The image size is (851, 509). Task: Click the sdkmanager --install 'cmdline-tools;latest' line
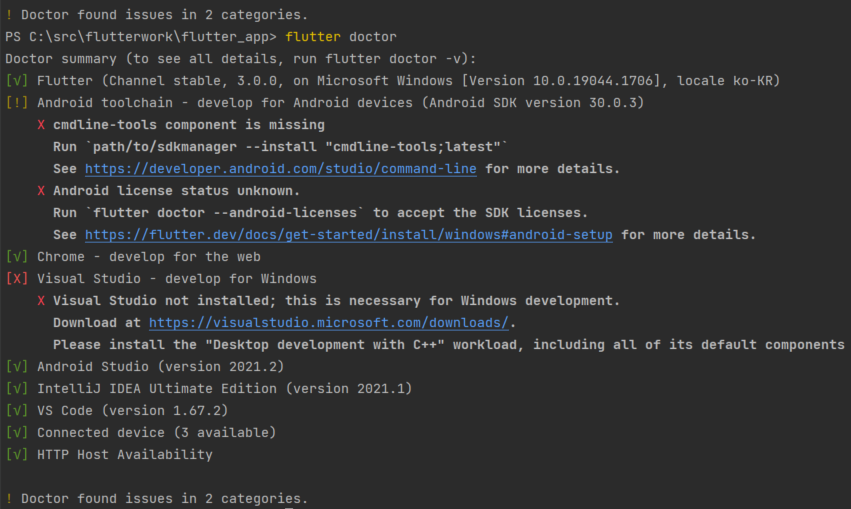pyautogui.click(x=280, y=147)
